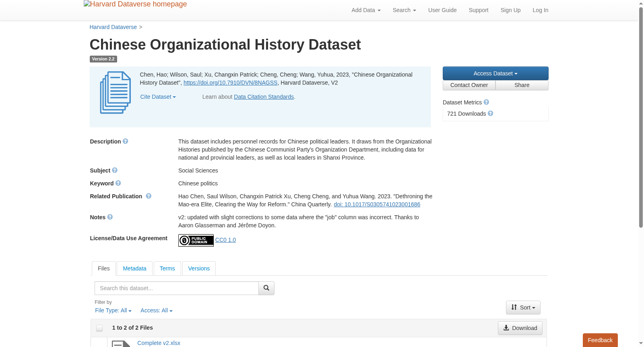Open the Add Data dropdown
Screen dimensions: 644x347
click(x=366, y=10)
